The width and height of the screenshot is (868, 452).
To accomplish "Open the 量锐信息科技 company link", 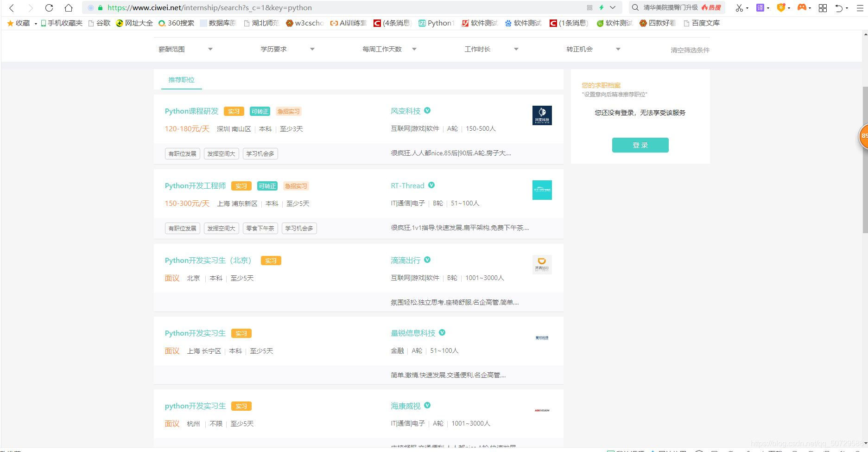I will pyautogui.click(x=413, y=333).
